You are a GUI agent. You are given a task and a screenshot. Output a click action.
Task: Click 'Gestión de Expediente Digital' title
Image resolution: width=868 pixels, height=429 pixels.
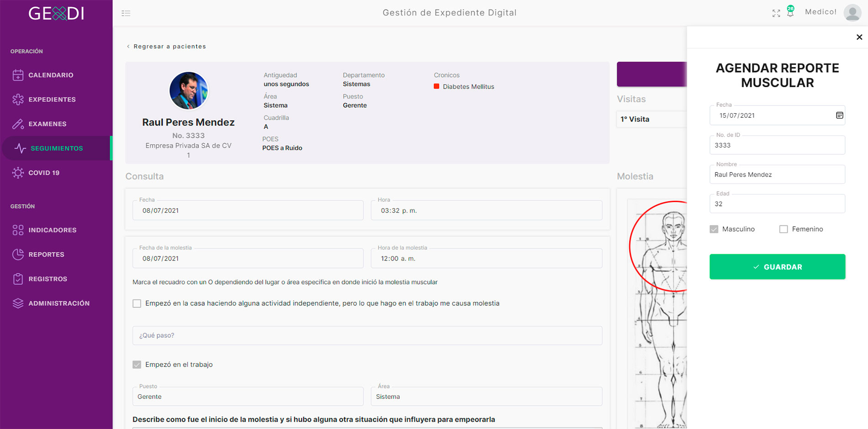(450, 13)
